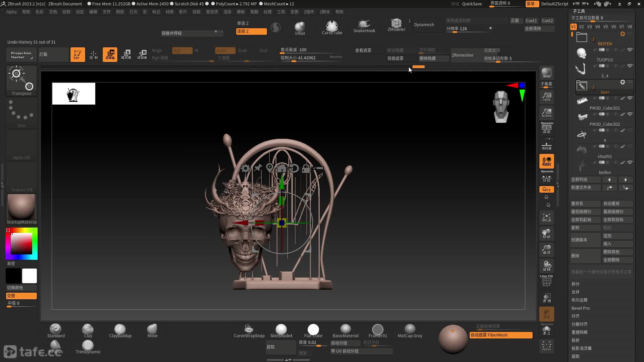Open buer folder settings gear
644x362 pixels.
tap(623, 82)
